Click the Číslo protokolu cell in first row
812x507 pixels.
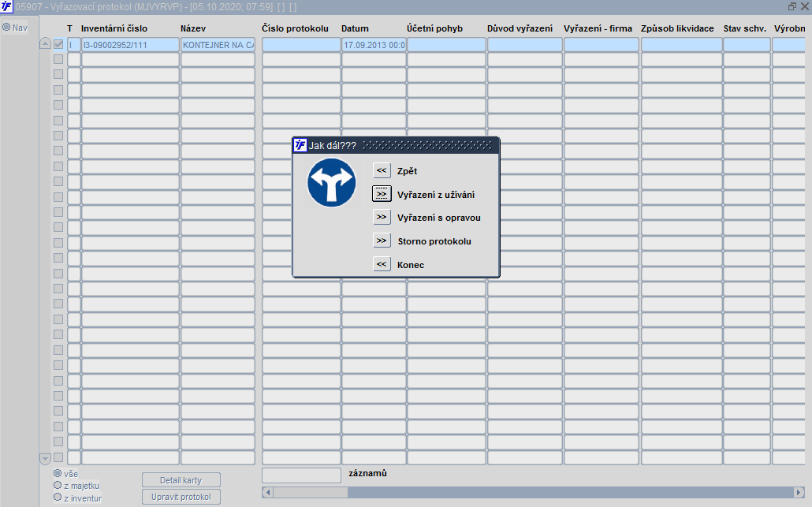coord(301,45)
